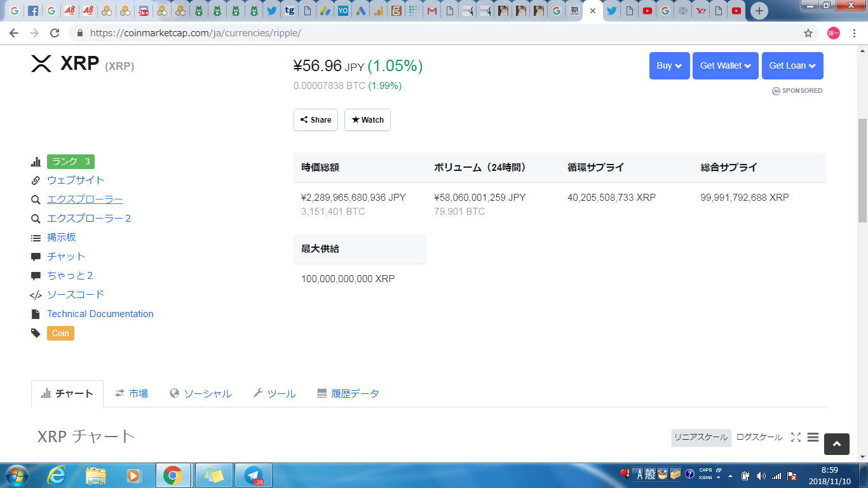Open the Chrome profile avatar
This screenshot has width=868, height=488.
coord(834,33)
